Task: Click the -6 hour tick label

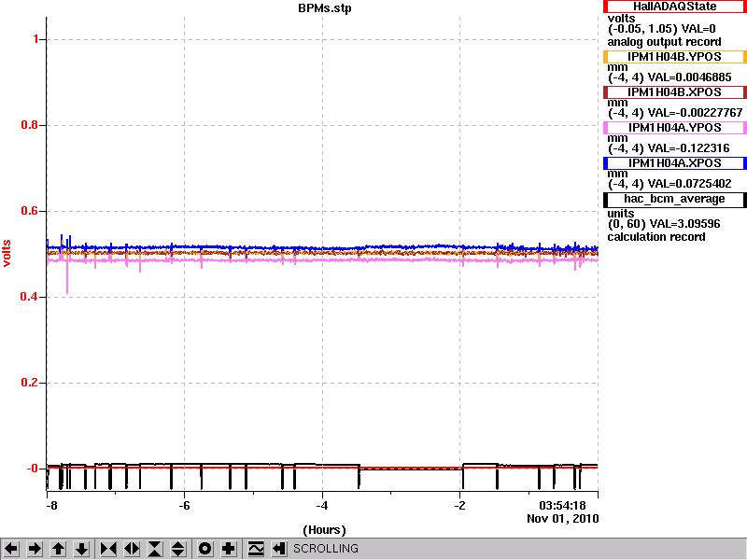Action: 184,506
